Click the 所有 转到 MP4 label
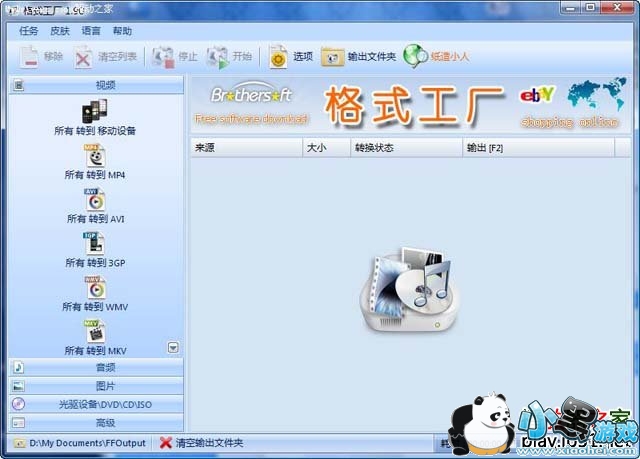The image size is (640, 459). pos(95,175)
